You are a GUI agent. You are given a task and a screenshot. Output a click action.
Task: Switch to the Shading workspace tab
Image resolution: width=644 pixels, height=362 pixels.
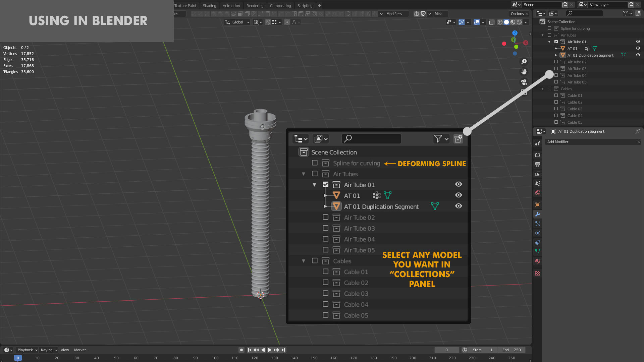(x=209, y=6)
